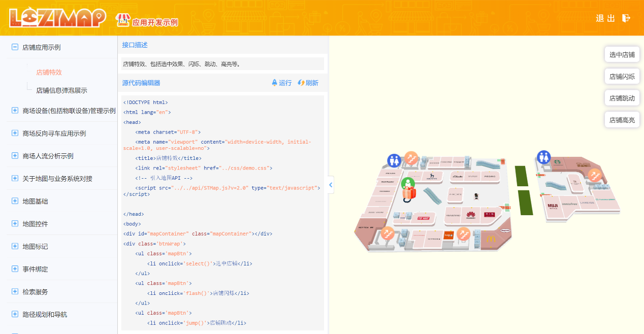The width and height of the screenshot is (644, 334).
Task: Click the 选中店铺 button
Action: click(x=622, y=55)
